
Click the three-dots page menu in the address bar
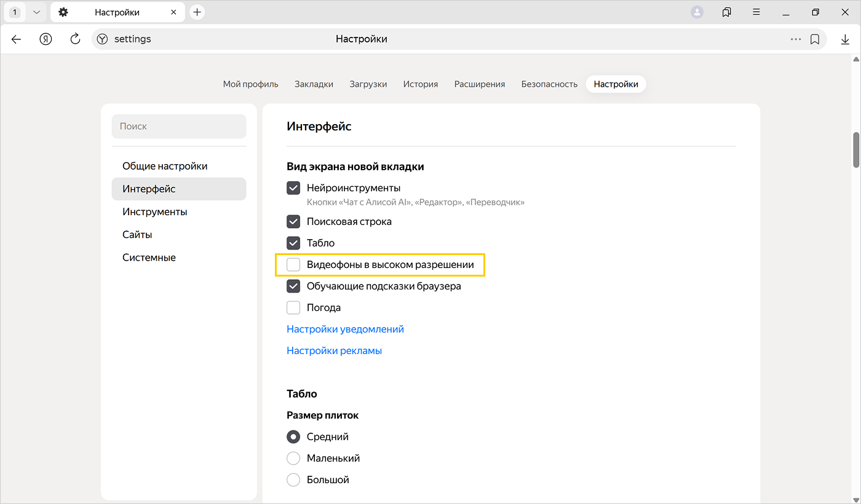point(796,39)
